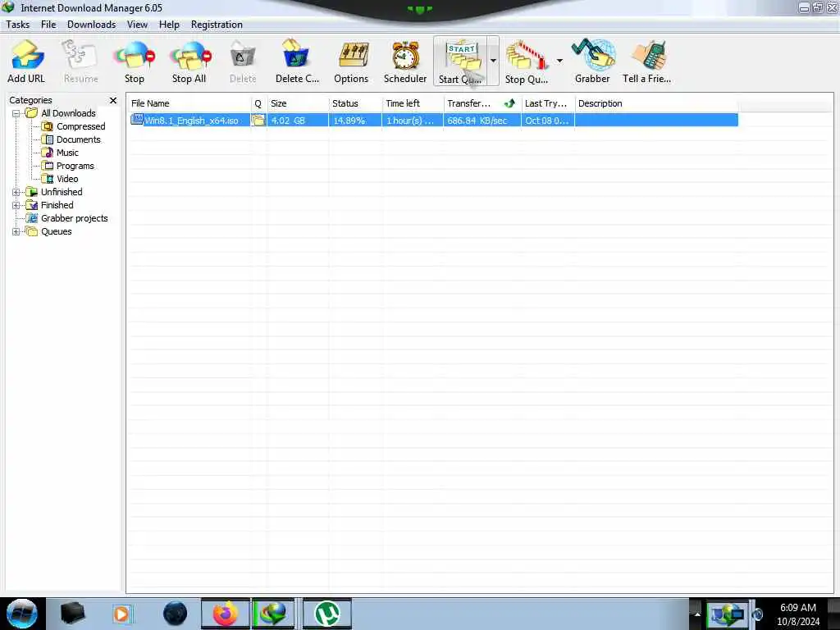Stop the selected download via Stop icon

(134, 61)
